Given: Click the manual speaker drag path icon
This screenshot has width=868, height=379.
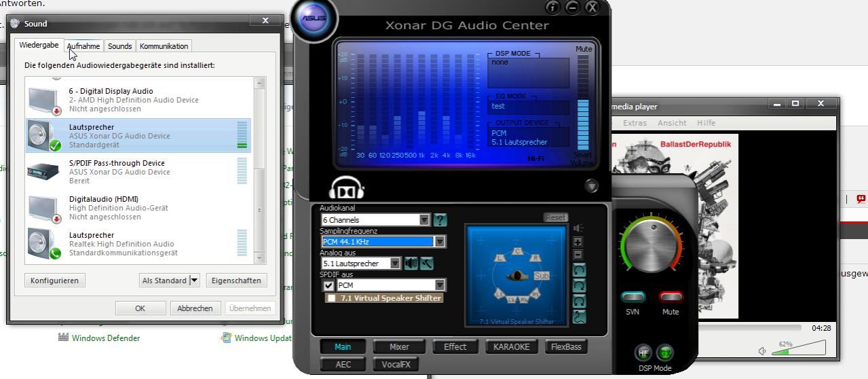Looking at the screenshot, I should click(x=580, y=317).
